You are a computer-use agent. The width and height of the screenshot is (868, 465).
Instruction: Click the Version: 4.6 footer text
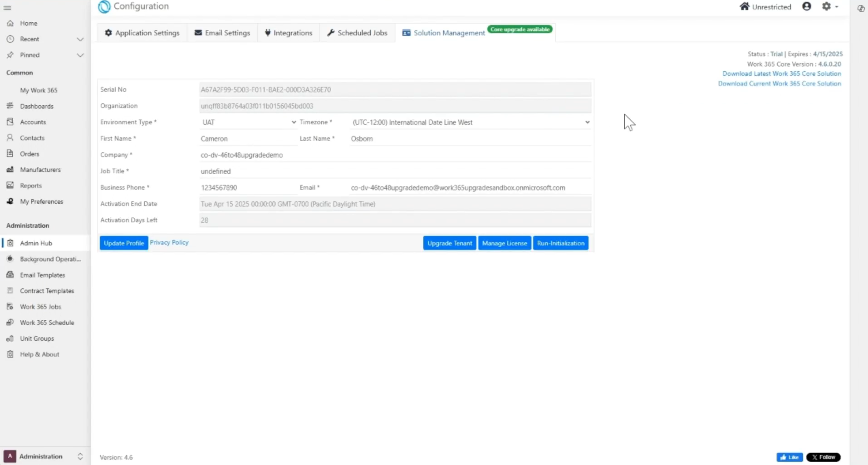[x=116, y=458]
